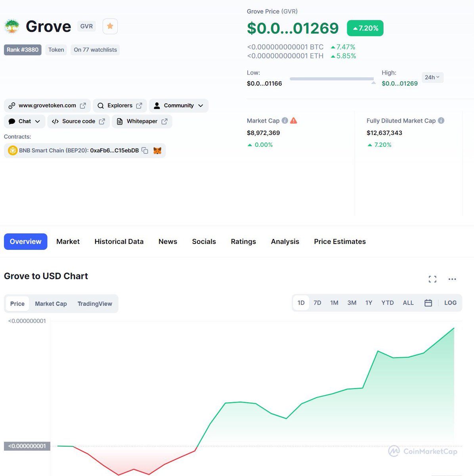Open the Ratings tab
This screenshot has width=474, height=476.
coord(243,242)
